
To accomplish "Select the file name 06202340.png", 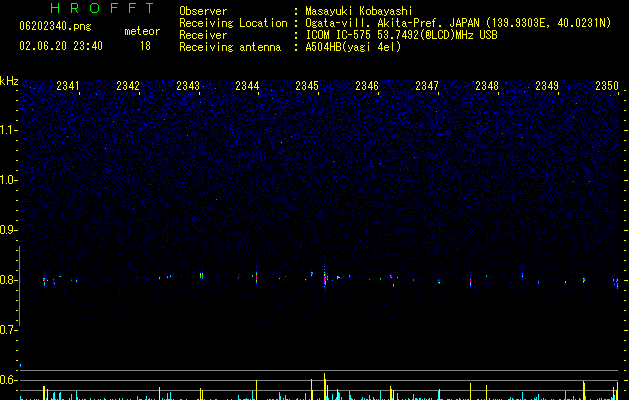I will 55,27.
